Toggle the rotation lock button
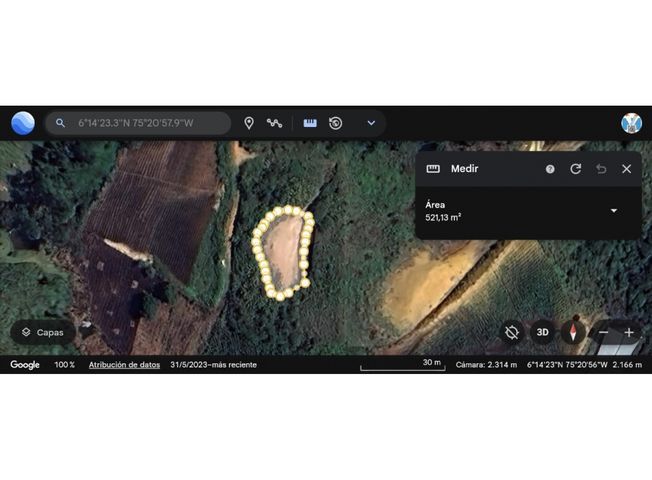The width and height of the screenshot is (652, 480). pyautogui.click(x=512, y=332)
